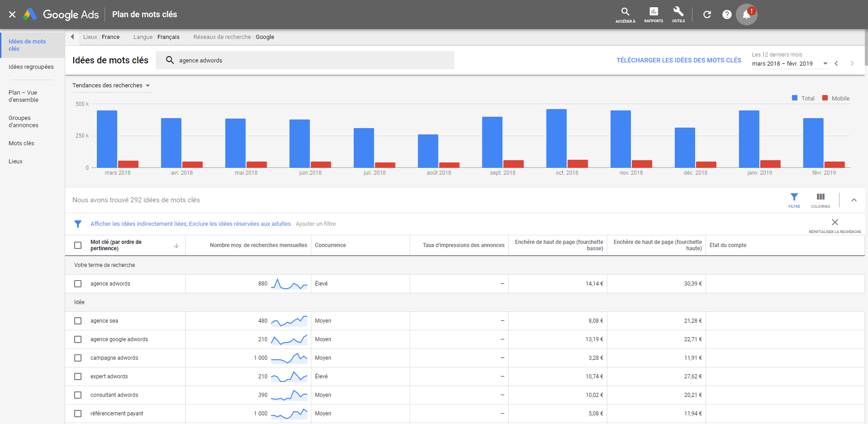Check the agence sea row checkbox
This screenshot has width=868, height=424.
pyautogui.click(x=78, y=321)
